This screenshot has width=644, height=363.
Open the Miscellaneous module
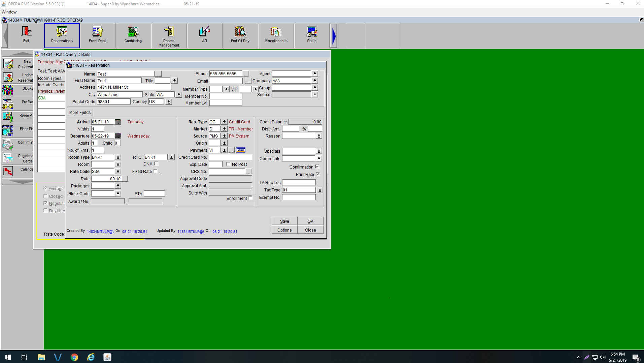[276, 35]
